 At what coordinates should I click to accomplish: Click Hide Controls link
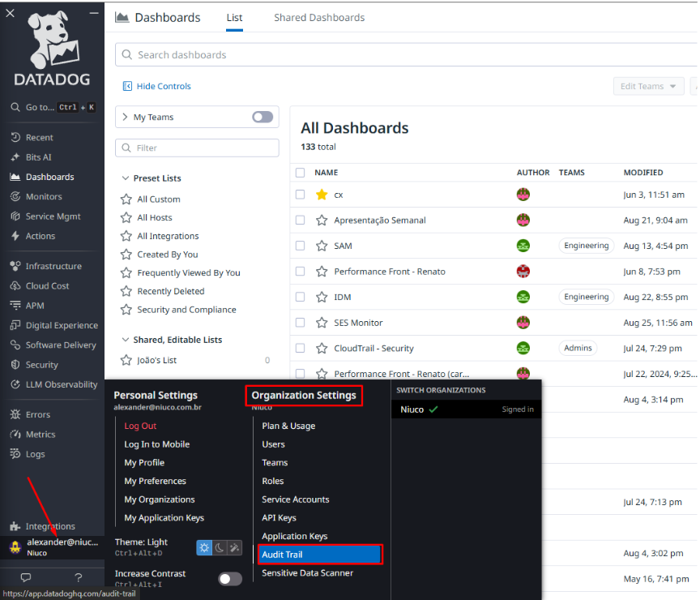coord(157,86)
